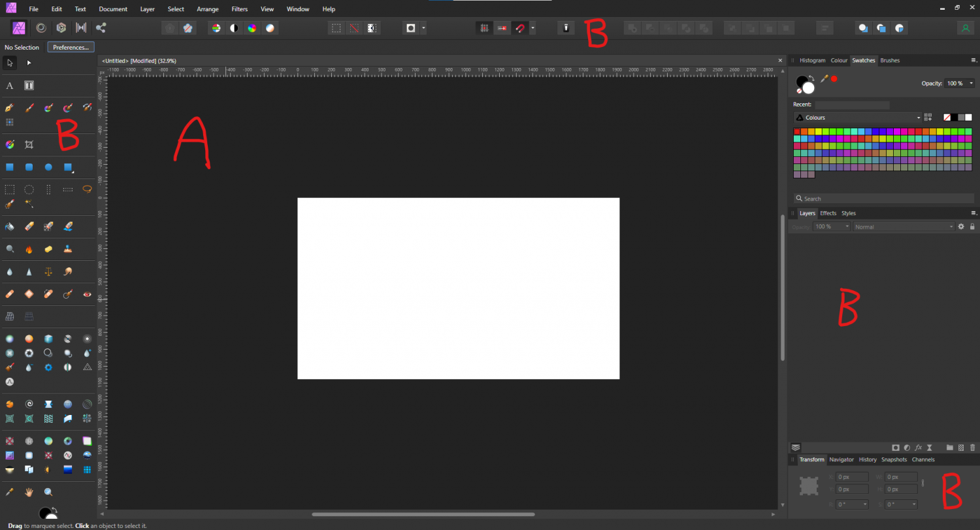Click the Search field in the Swatches panel

click(882, 198)
